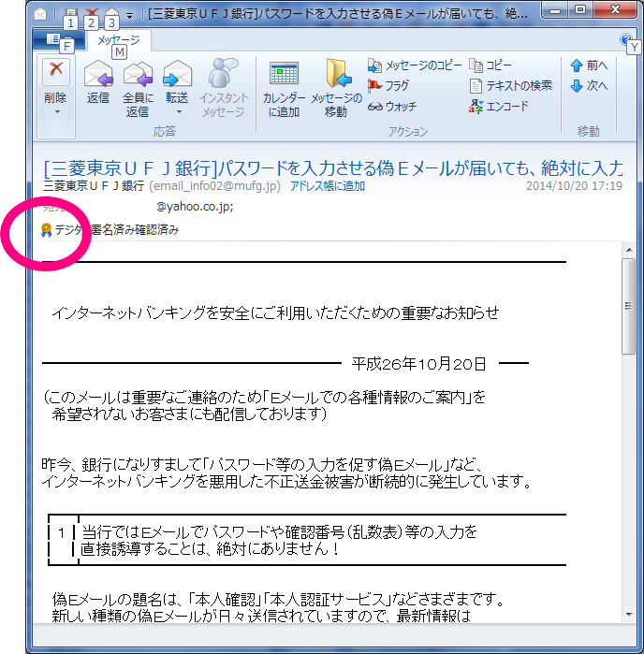
Task: Click the digital signature ribbon icon
Action: point(46,230)
